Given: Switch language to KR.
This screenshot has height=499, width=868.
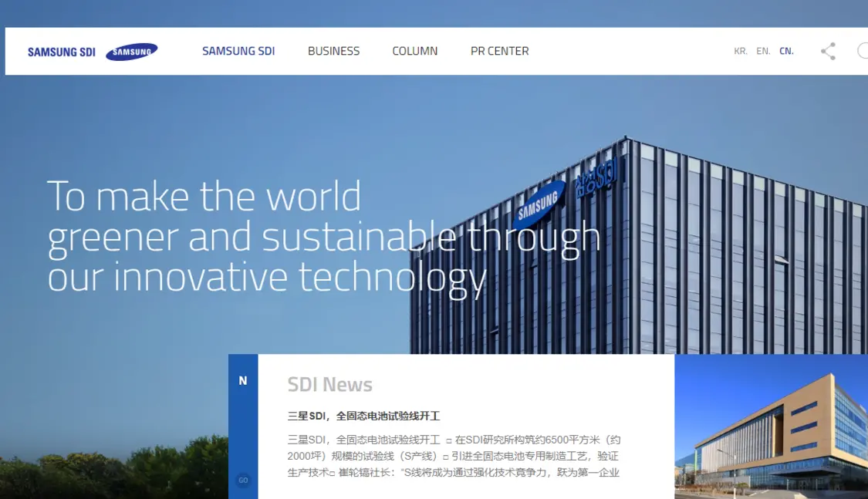Looking at the screenshot, I should click(740, 51).
